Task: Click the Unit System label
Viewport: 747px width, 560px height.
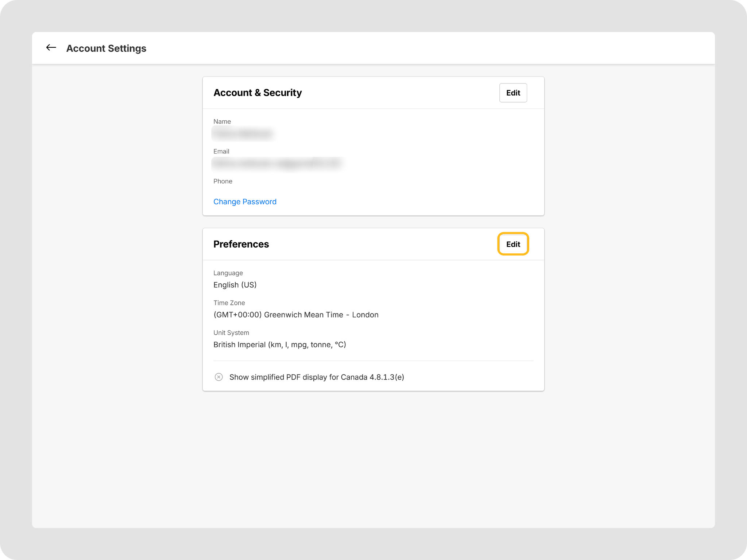Action: point(231,333)
